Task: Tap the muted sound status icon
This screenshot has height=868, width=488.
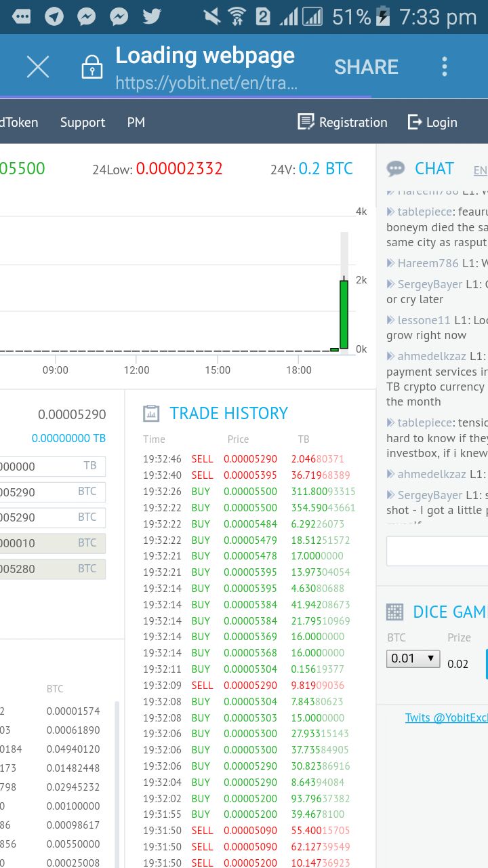Action: pyautogui.click(x=212, y=16)
